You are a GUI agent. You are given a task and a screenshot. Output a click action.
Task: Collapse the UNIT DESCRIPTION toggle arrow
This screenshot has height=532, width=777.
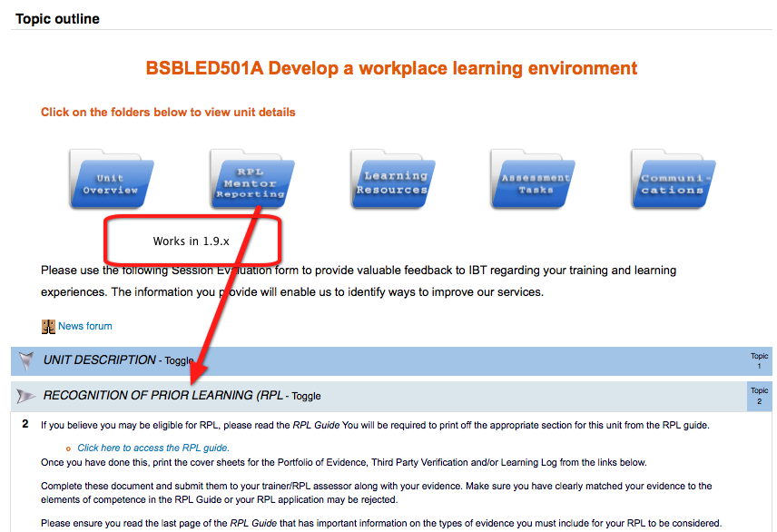25,361
